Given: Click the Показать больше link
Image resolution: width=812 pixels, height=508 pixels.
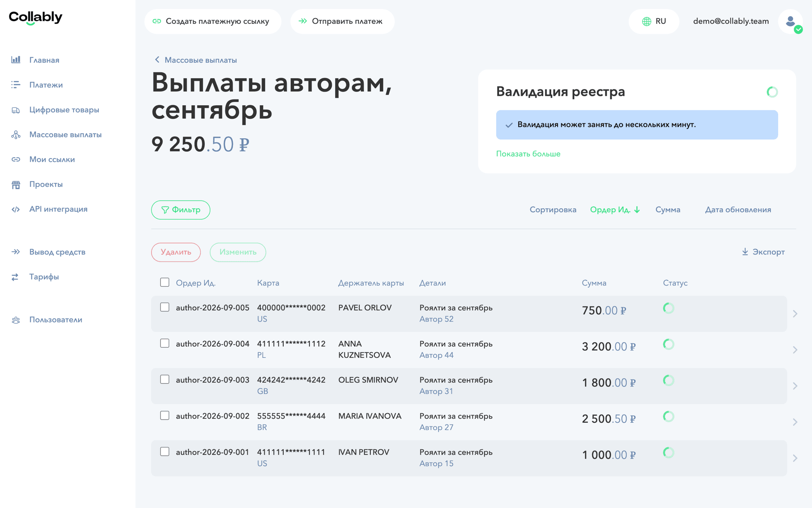Looking at the screenshot, I should pos(528,154).
